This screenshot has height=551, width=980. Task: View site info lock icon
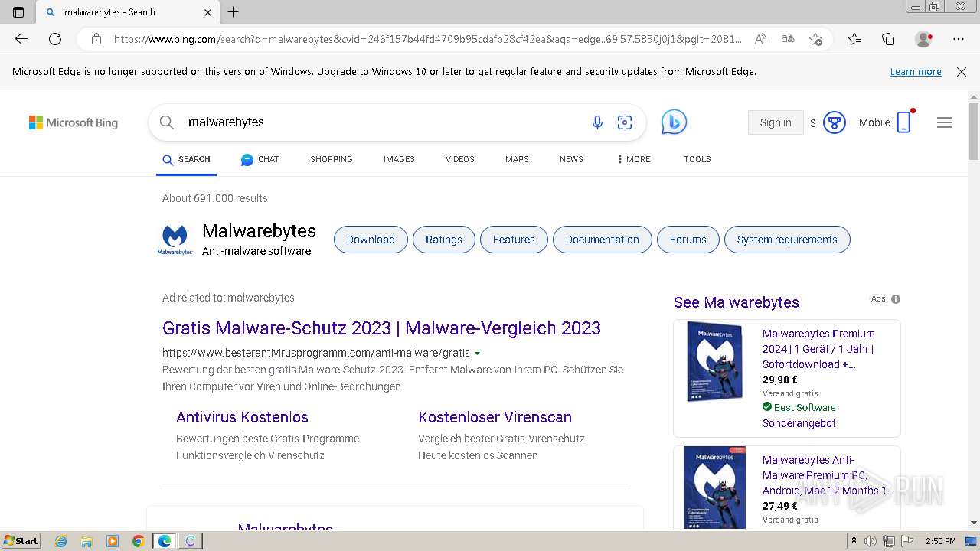pyautogui.click(x=96, y=39)
